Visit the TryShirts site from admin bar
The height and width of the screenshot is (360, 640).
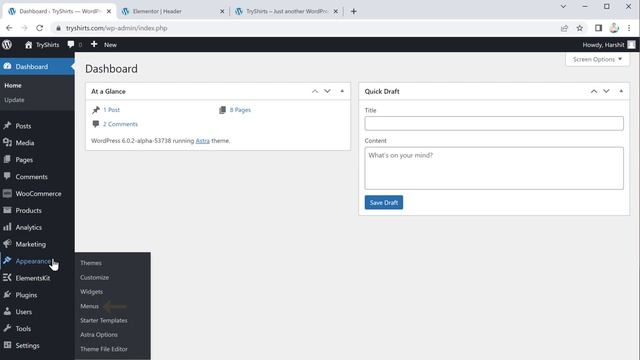coord(42,45)
